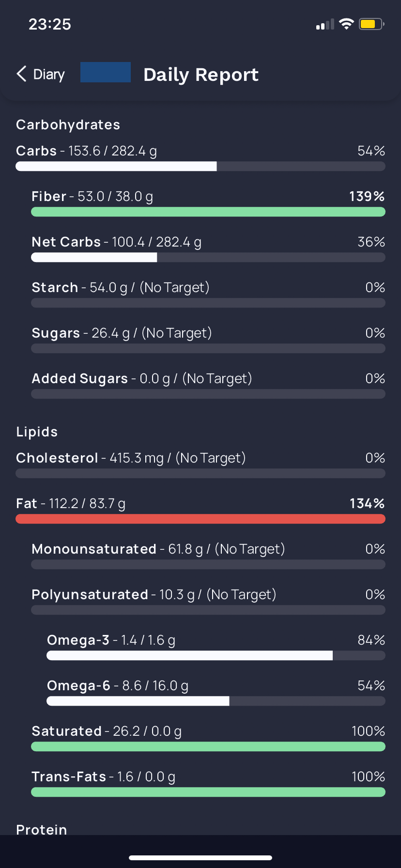Tap the battery indicator icon
The image size is (401, 868).
tap(371, 24)
